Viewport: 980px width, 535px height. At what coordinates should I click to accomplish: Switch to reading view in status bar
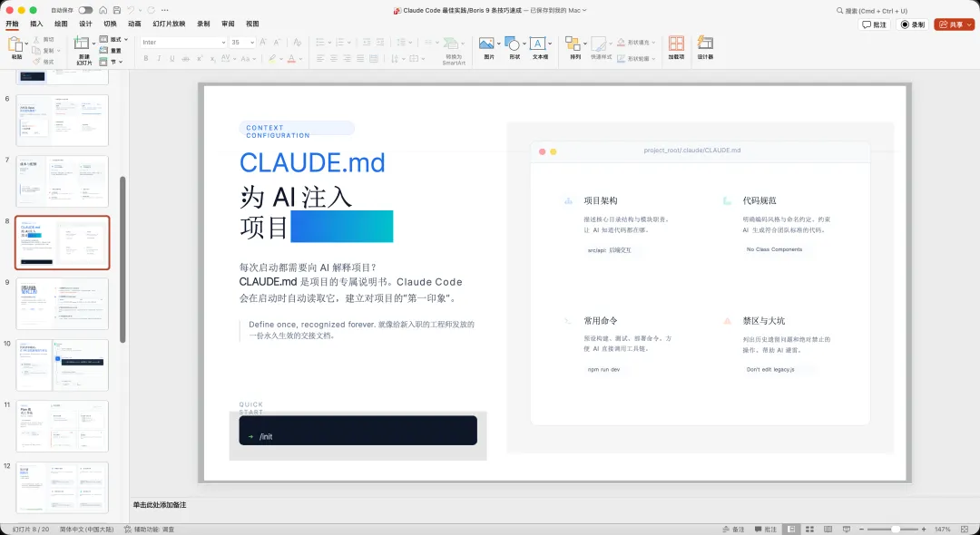tap(828, 530)
